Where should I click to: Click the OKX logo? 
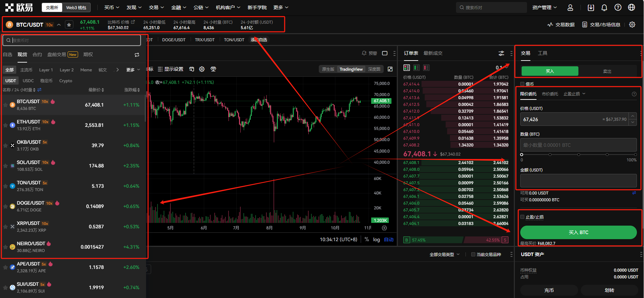click(19, 7)
